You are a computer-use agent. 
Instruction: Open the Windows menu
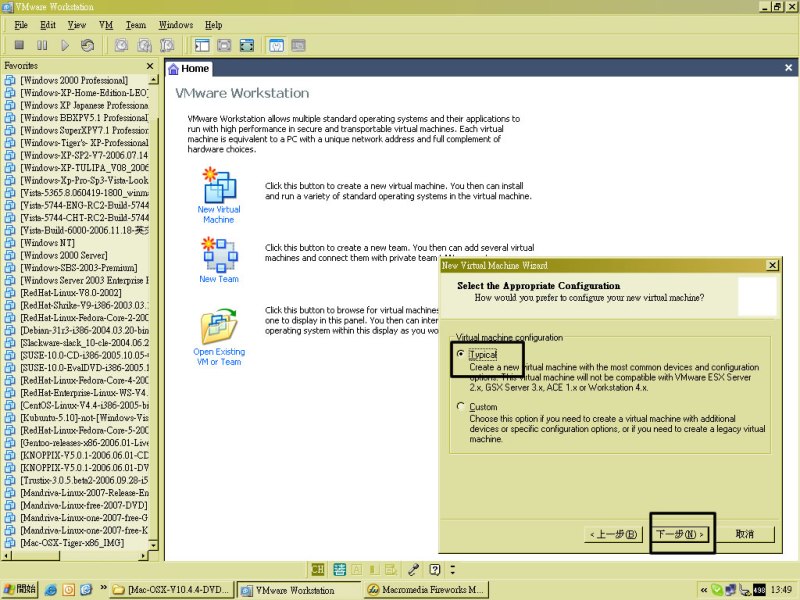(x=176, y=25)
